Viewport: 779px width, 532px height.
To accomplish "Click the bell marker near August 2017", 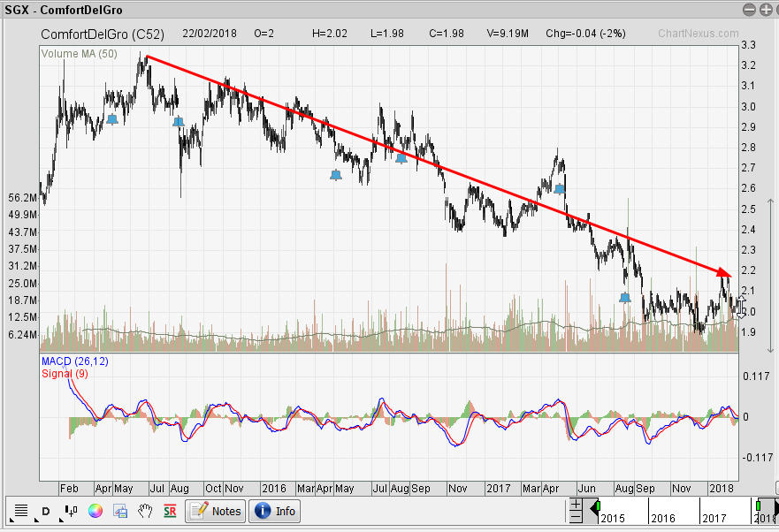I will (625, 298).
